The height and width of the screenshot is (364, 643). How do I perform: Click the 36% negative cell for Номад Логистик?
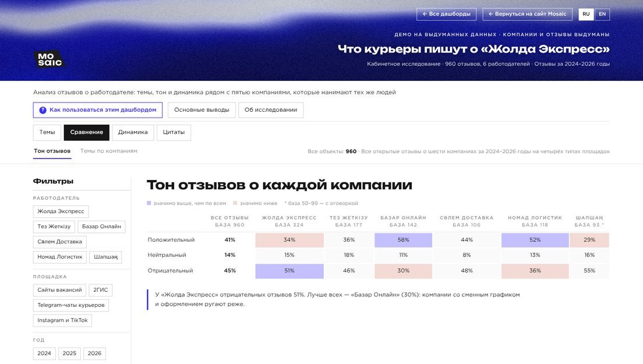point(535,271)
